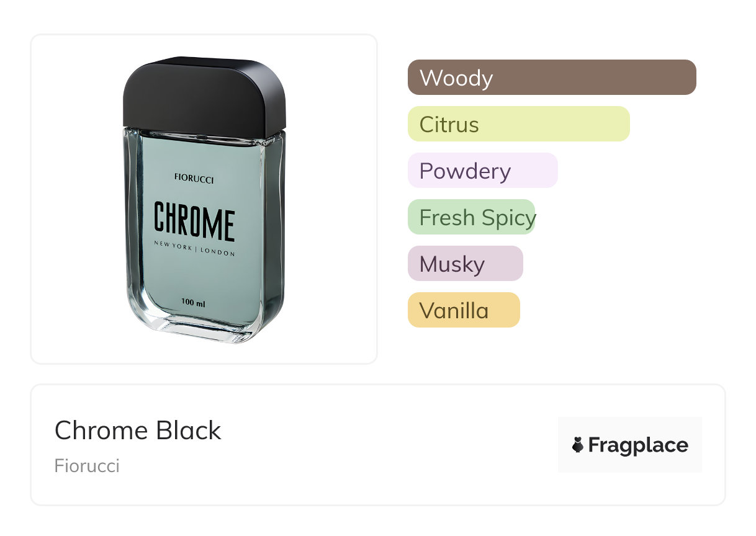Click the CHROME label on the bottle

pyautogui.click(x=194, y=221)
